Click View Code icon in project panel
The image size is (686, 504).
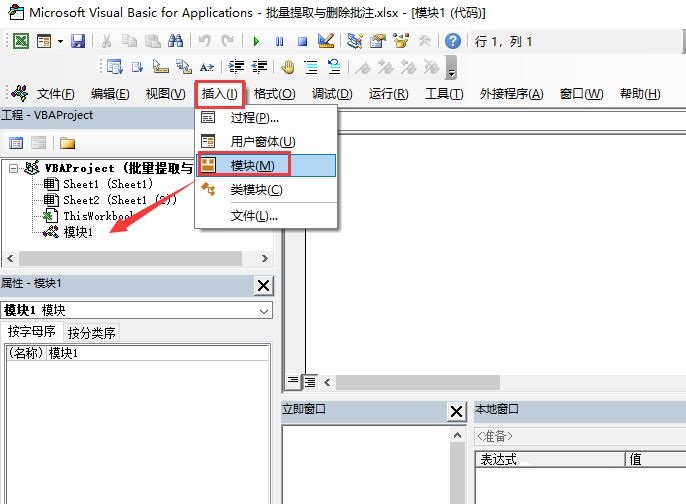click(16, 143)
